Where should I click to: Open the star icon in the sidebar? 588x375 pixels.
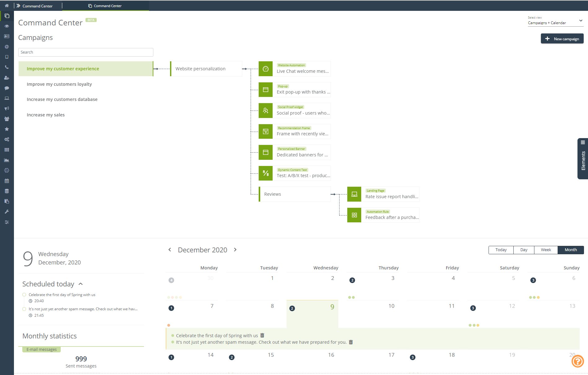click(x=7, y=129)
